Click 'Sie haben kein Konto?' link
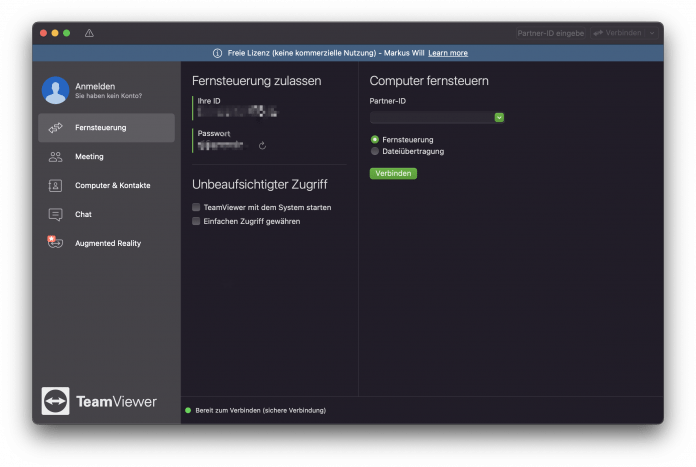 (x=108, y=96)
